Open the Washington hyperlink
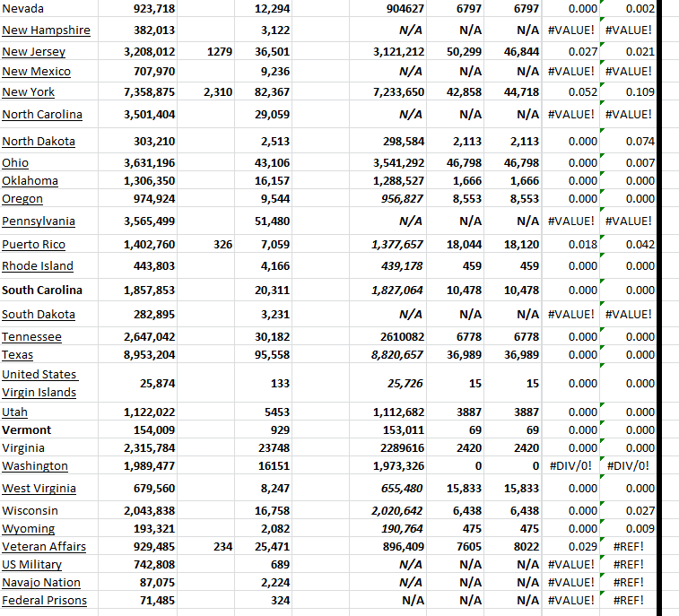Image resolution: width=679 pixels, height=616 pixels. (x=35, y=465)
